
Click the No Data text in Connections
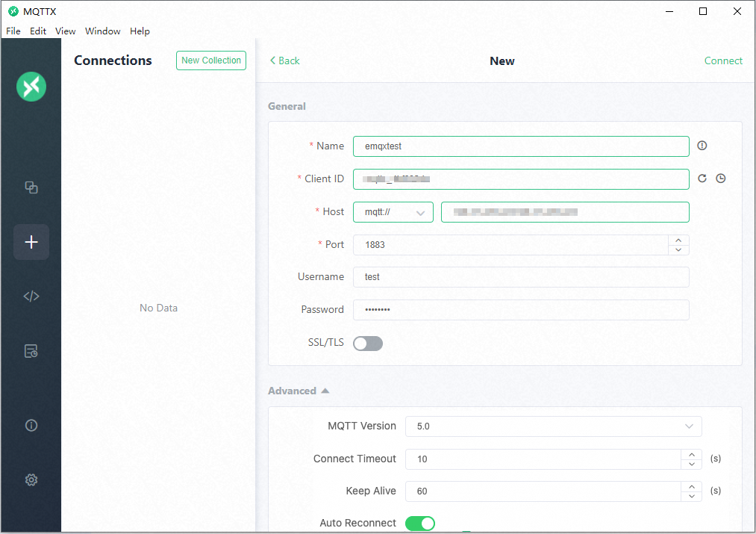pyautogui.click(x=159, y=308)
